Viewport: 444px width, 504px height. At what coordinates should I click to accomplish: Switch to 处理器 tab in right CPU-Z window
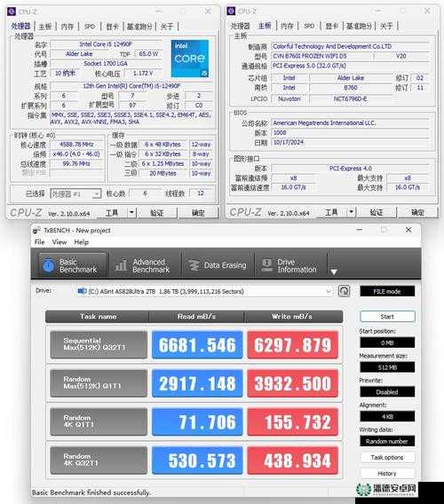click(240, 26)
